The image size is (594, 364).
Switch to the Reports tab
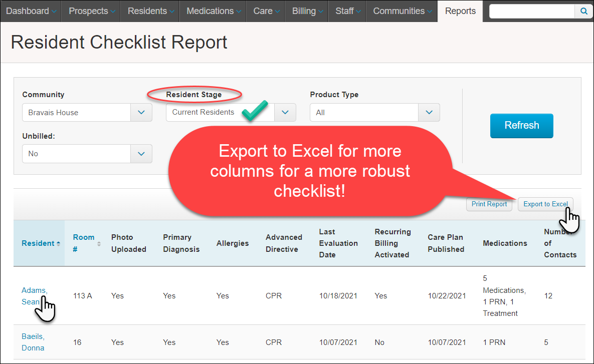[x=460, y=11]
